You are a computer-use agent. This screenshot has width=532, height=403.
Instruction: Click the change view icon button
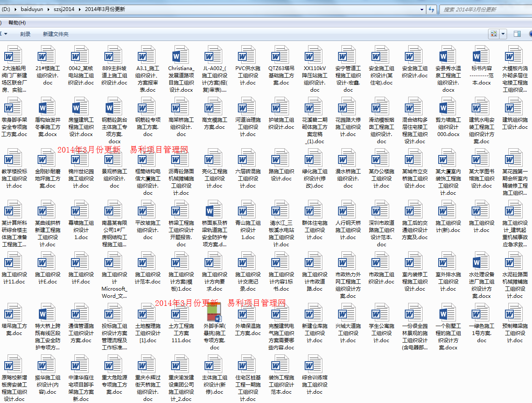494,34
